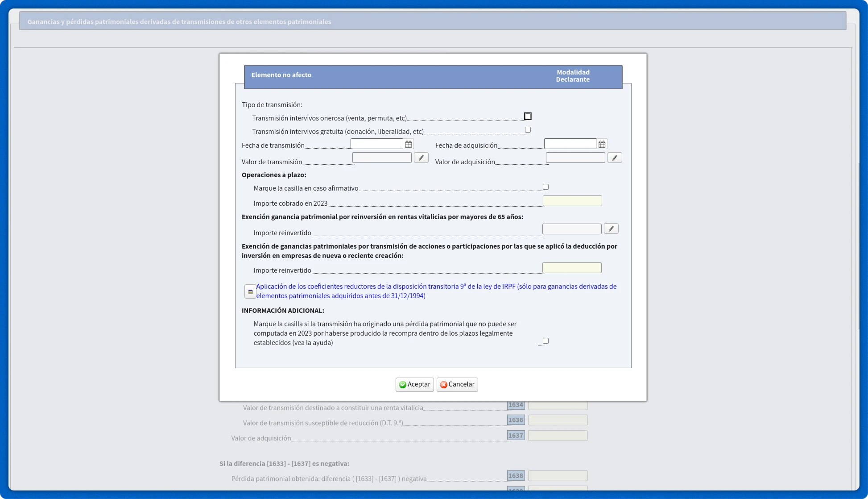The image size is (868, 499).
Task: Click the coeficientes reductores table icon
Action: click(x=250, y=291)
